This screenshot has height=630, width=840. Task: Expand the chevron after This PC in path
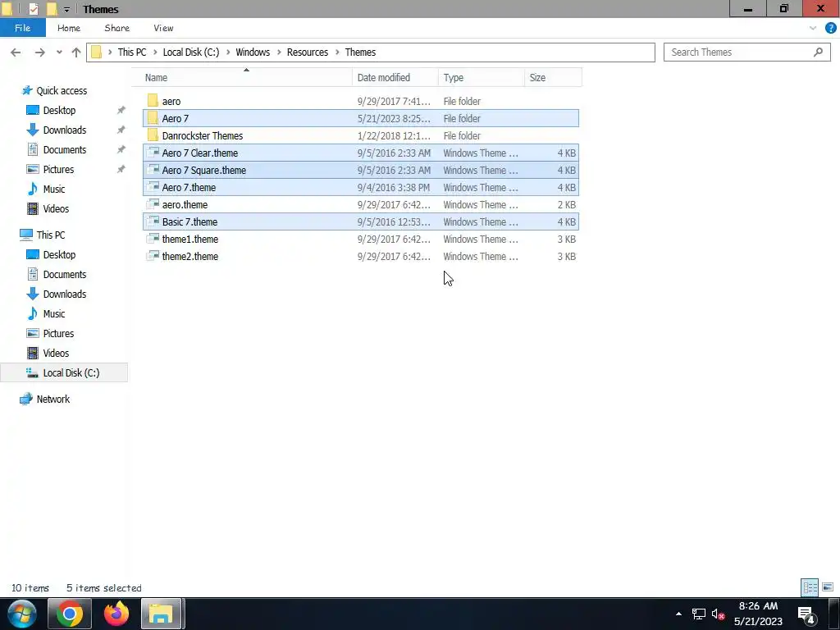[155, 52]
